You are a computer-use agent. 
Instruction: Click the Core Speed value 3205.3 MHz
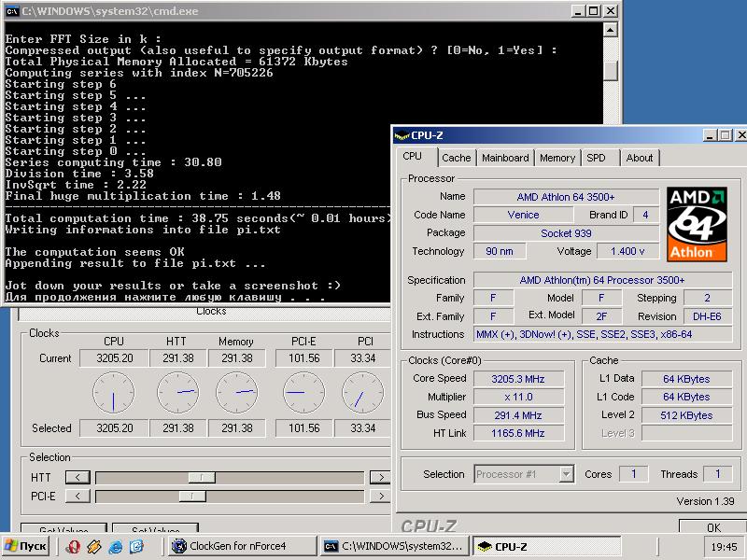click(518, 379)
